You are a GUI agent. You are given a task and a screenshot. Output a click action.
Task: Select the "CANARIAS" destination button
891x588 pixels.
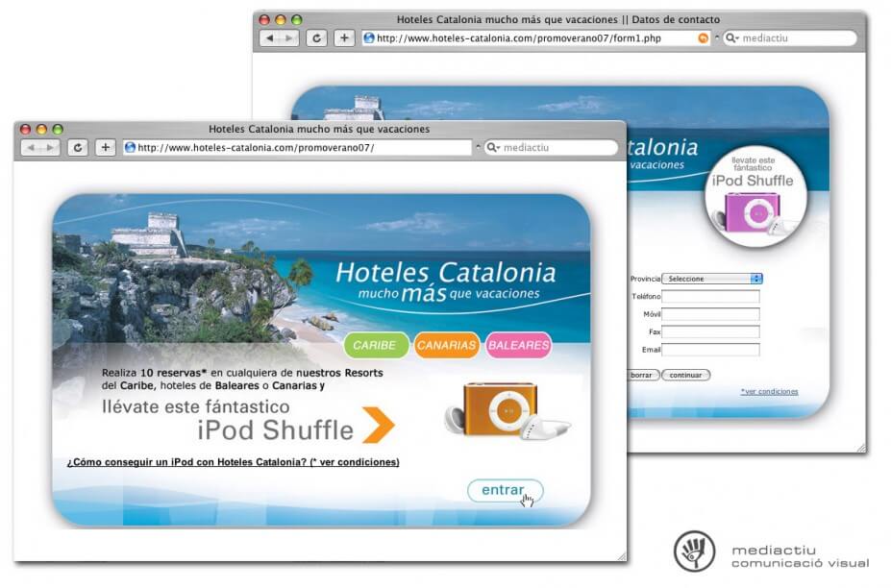tap(447, 345)
